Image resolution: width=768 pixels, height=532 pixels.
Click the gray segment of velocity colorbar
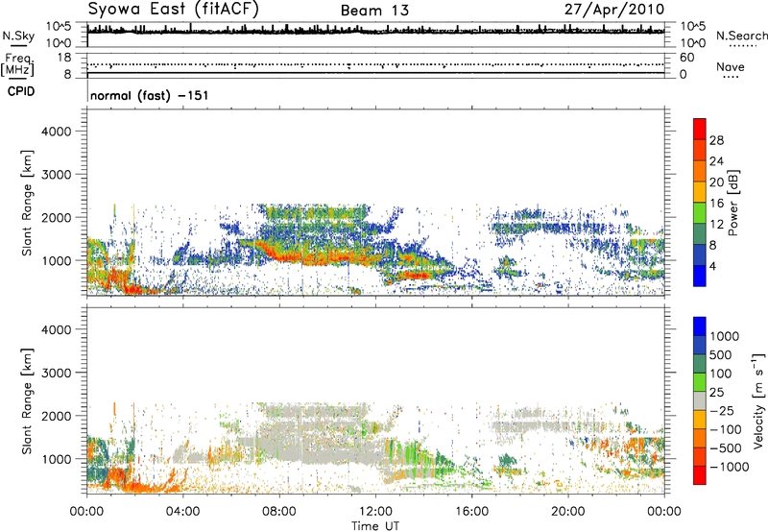pos(700,400)
